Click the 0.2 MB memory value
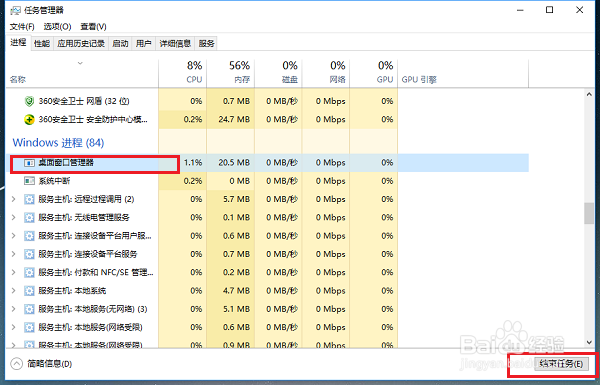600x385 pixels. 236,272
